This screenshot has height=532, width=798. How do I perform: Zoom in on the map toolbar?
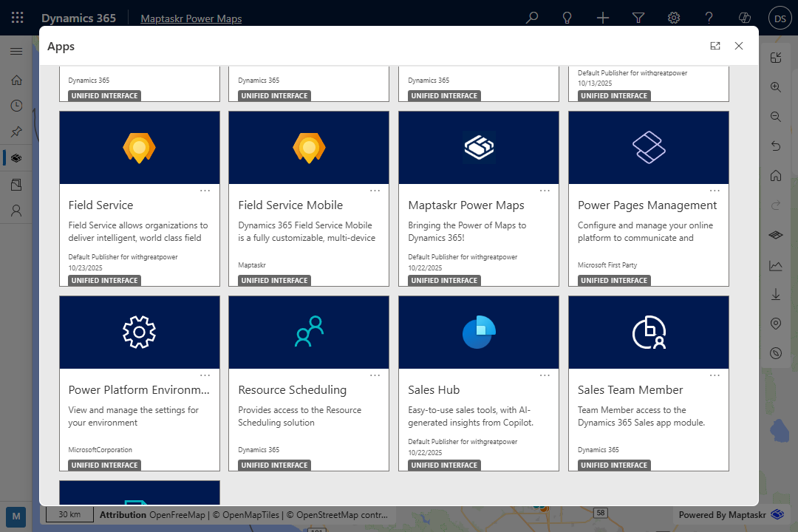tap(776, 87)
